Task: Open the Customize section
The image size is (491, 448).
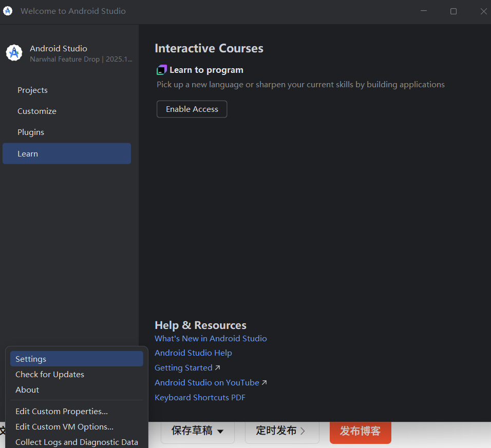Action: [36, 111]
